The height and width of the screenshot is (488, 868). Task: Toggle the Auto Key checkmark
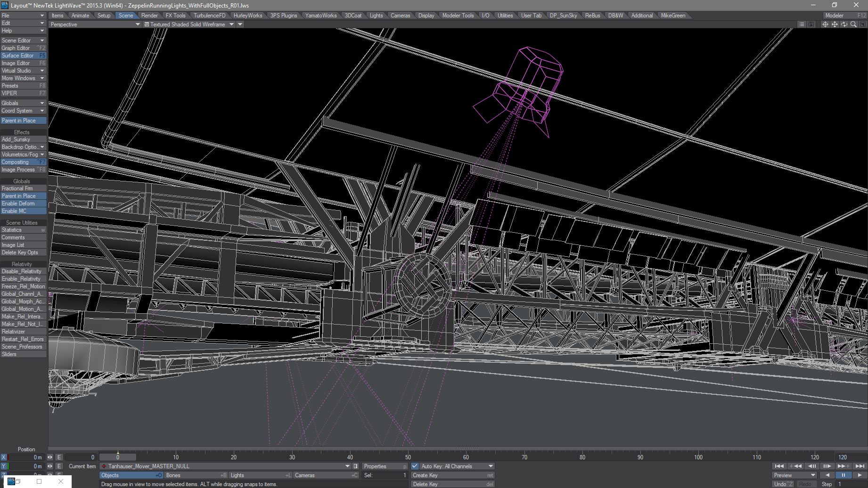point(415,466)
